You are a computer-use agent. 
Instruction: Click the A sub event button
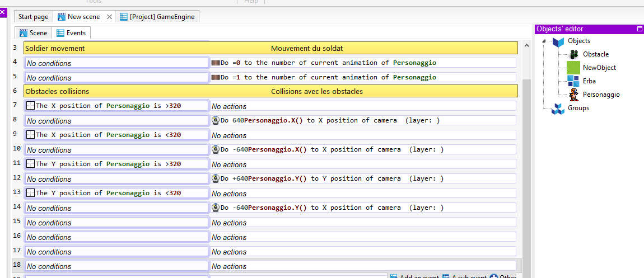tap(464, 277)
